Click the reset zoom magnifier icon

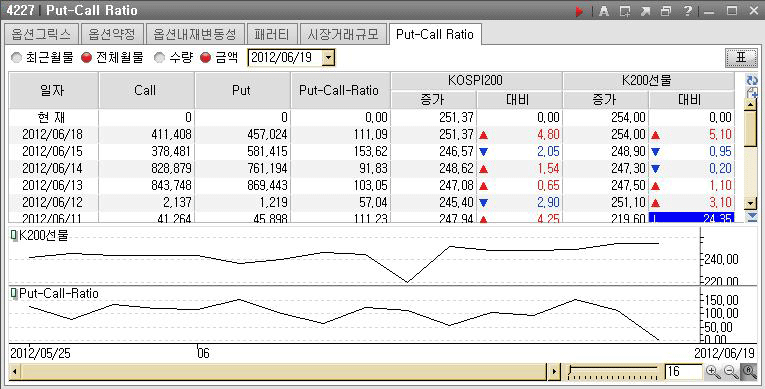coord(749,372)
